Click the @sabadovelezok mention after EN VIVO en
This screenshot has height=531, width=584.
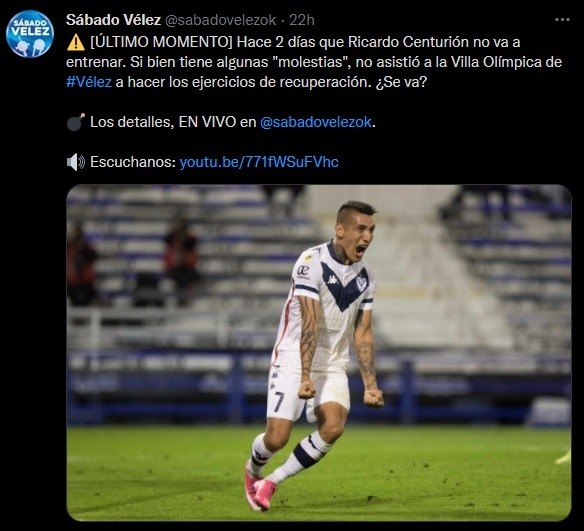coord(316,122)
